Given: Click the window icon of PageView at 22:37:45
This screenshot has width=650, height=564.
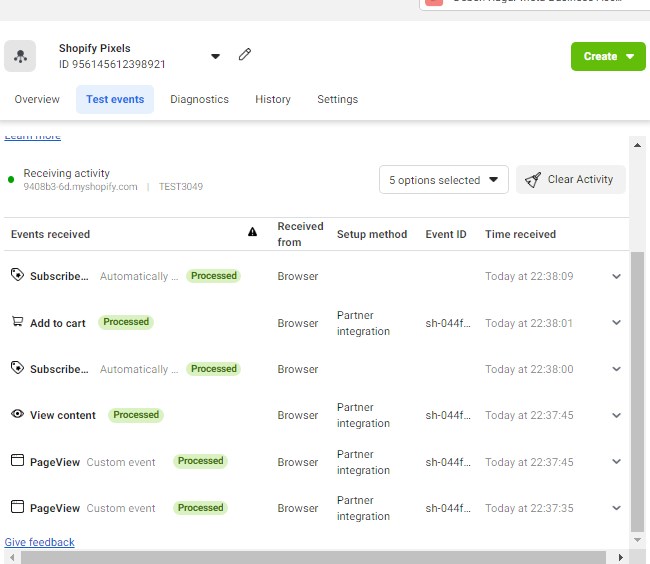Looking at the screenshot, I should pos(17,460).
